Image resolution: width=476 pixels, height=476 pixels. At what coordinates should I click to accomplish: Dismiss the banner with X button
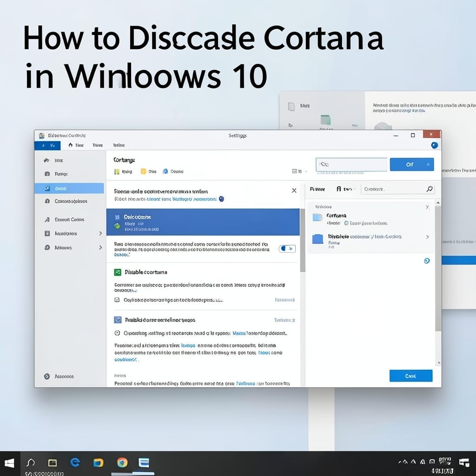point(294,191)
